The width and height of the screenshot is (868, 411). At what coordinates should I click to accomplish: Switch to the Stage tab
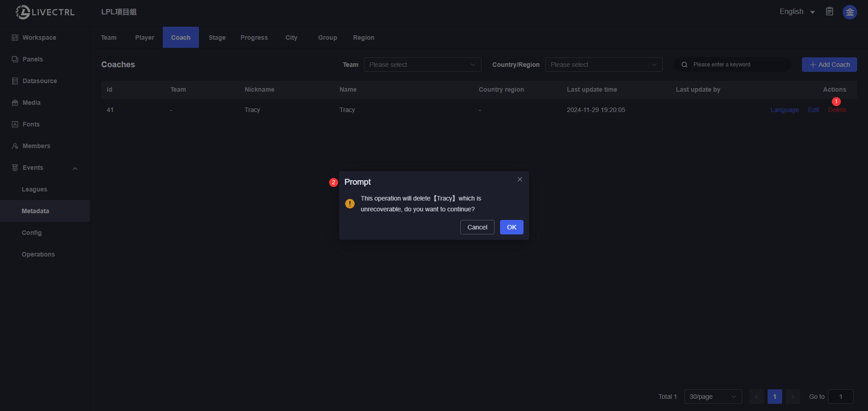pos(217,37)
